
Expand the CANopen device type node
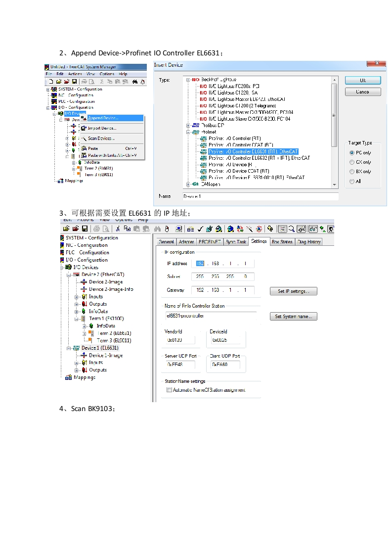pyautogui.click(x=188, y=184)
